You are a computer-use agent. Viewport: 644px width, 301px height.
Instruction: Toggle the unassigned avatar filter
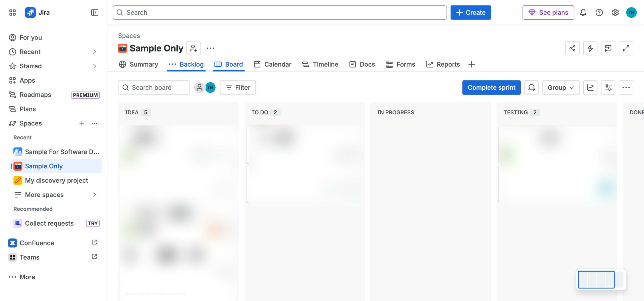click(x=199, y=88)
